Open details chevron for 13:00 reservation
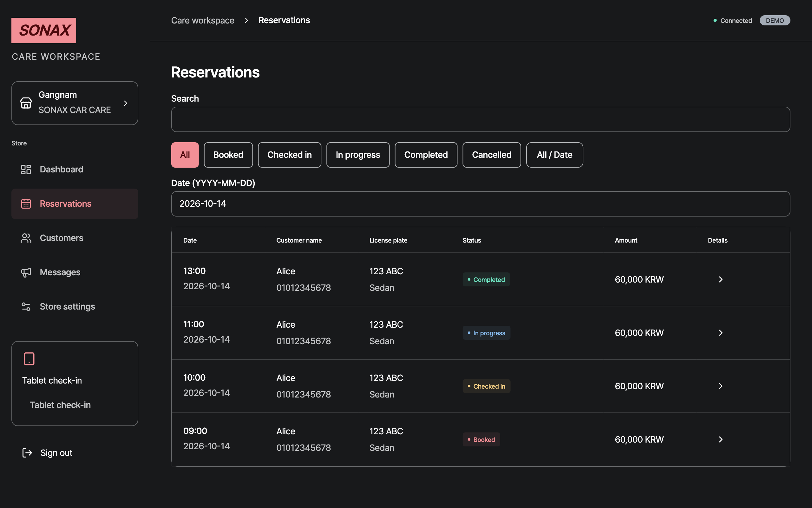 [x=720, y=279]
